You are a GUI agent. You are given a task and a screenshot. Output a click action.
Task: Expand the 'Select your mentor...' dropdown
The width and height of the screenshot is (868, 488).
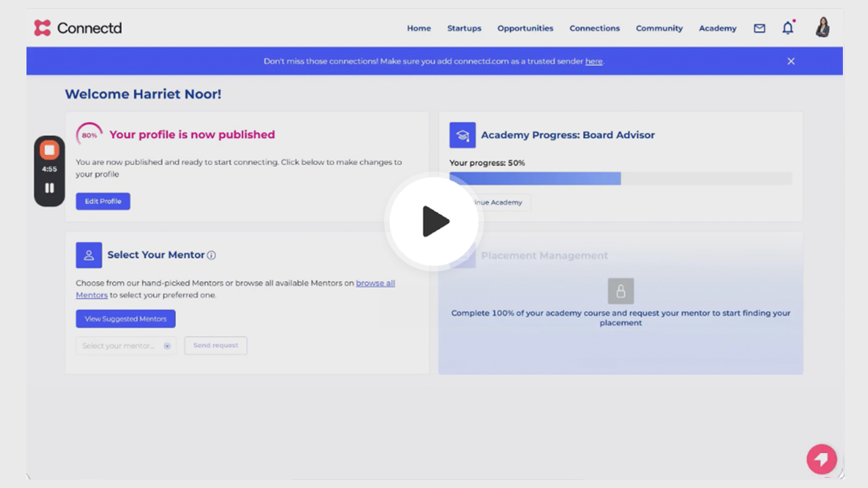click(x=126, y=346)
